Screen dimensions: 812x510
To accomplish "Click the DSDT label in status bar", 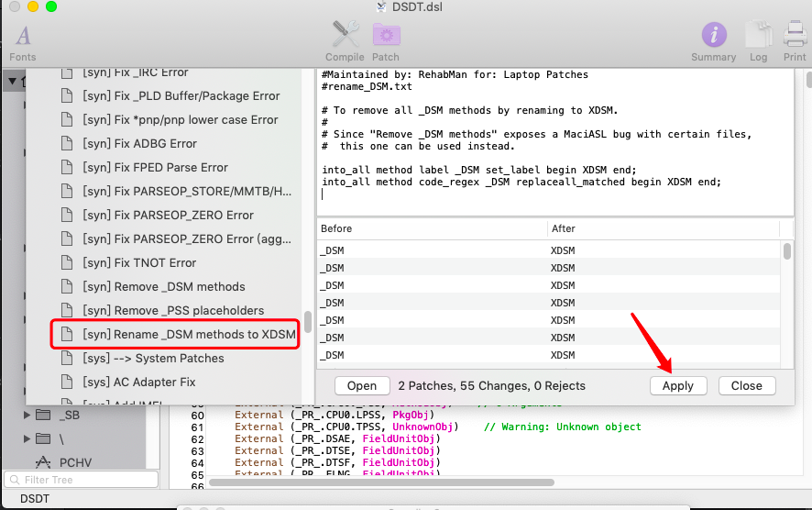I will (x=35, y=499).
